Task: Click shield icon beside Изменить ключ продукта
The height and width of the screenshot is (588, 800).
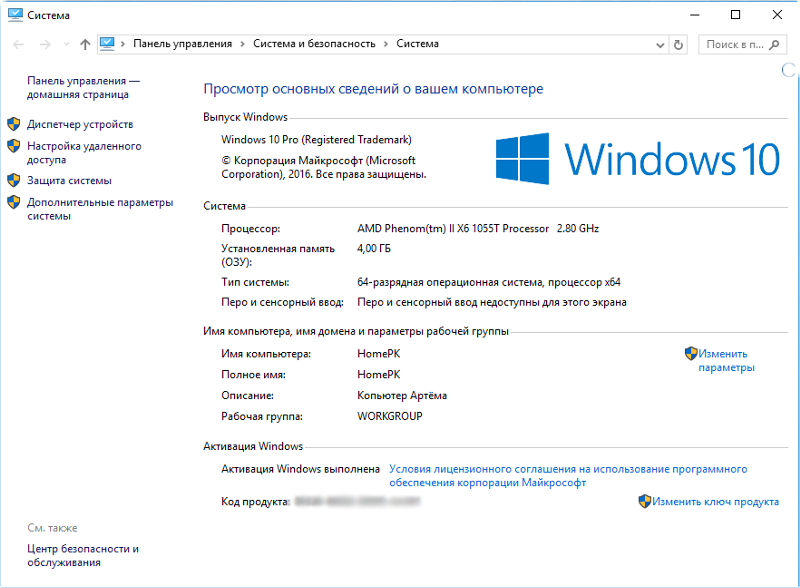Action: tap(644, 501)
